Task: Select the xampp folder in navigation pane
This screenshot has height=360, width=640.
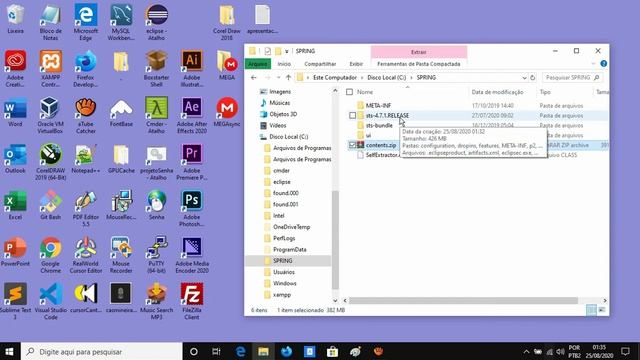Action: point(282,294)
